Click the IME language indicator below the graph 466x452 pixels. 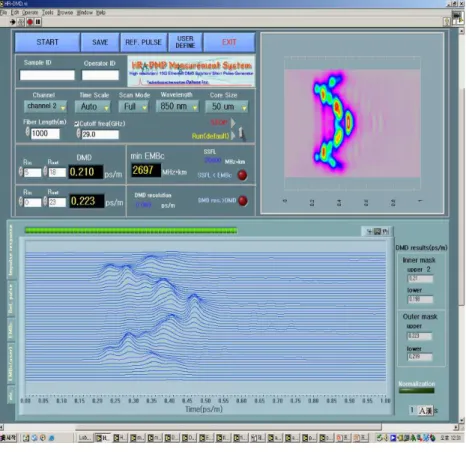425,411
